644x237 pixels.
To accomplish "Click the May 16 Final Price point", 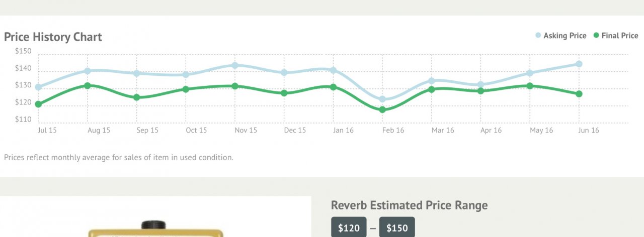I will [x=530, y=86].
